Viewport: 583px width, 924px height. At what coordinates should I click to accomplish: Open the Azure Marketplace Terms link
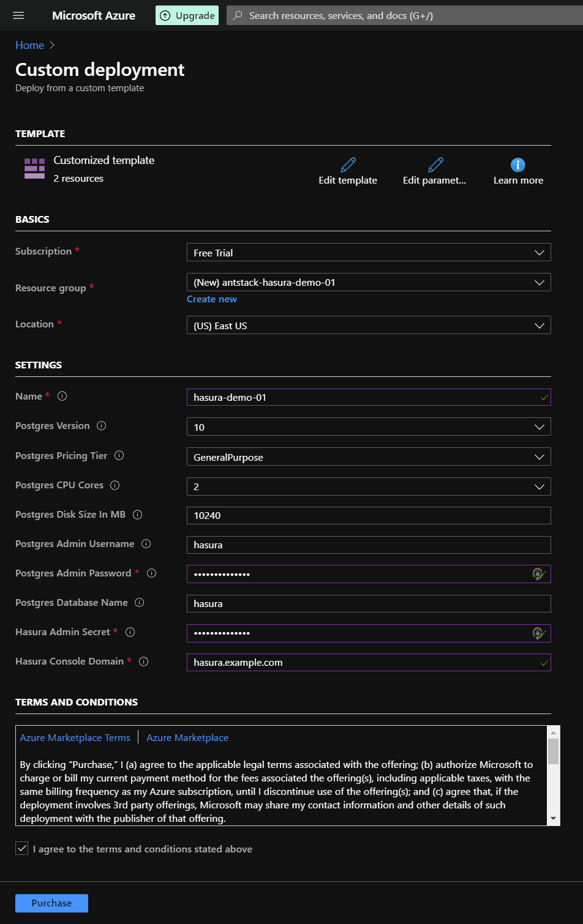75,738
